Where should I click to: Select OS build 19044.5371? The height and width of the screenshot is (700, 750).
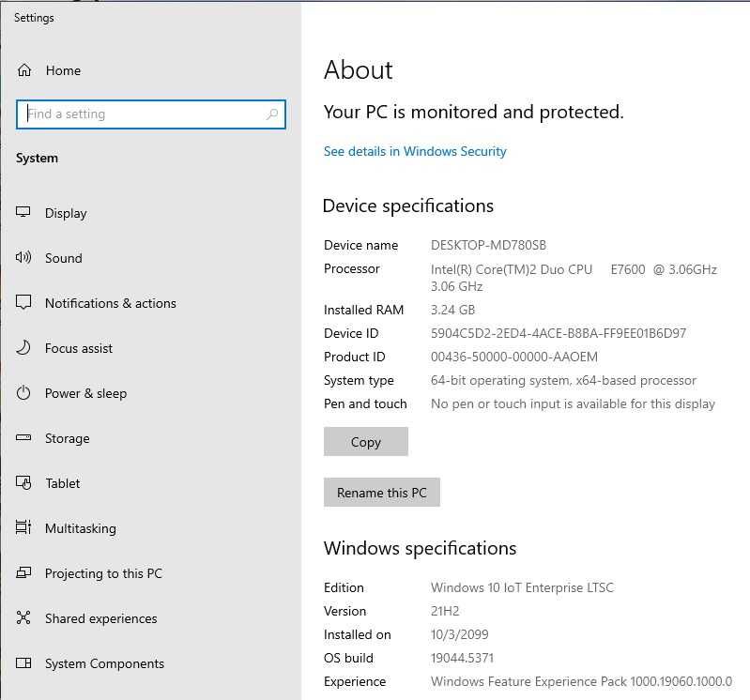point(462,658)
